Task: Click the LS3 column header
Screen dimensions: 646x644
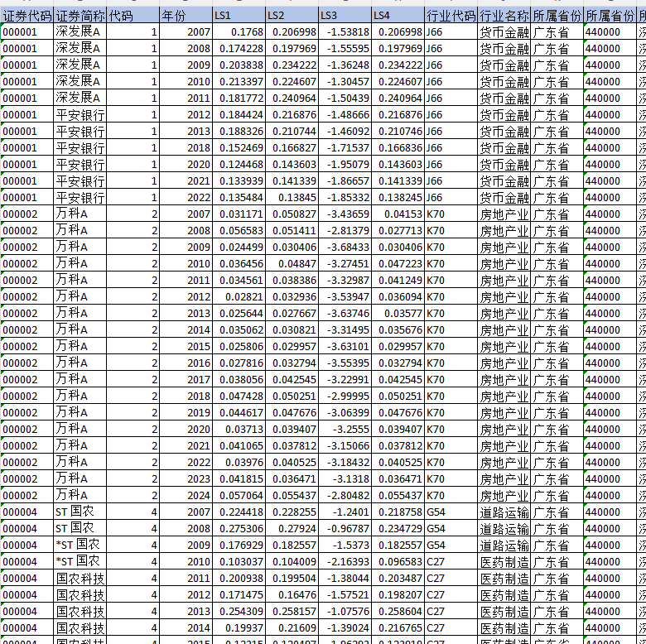Action: [x=345, y=16]
